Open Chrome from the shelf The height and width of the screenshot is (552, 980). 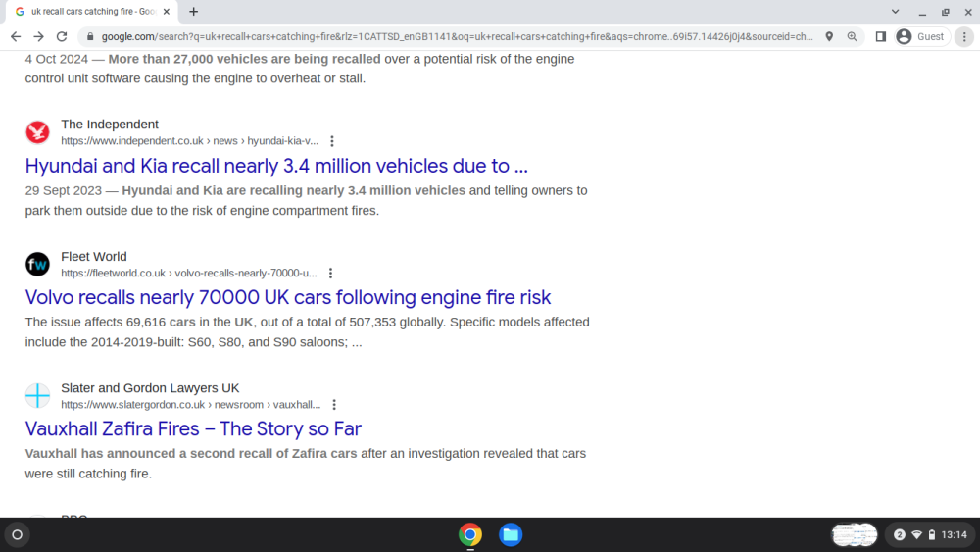point(470,535)
